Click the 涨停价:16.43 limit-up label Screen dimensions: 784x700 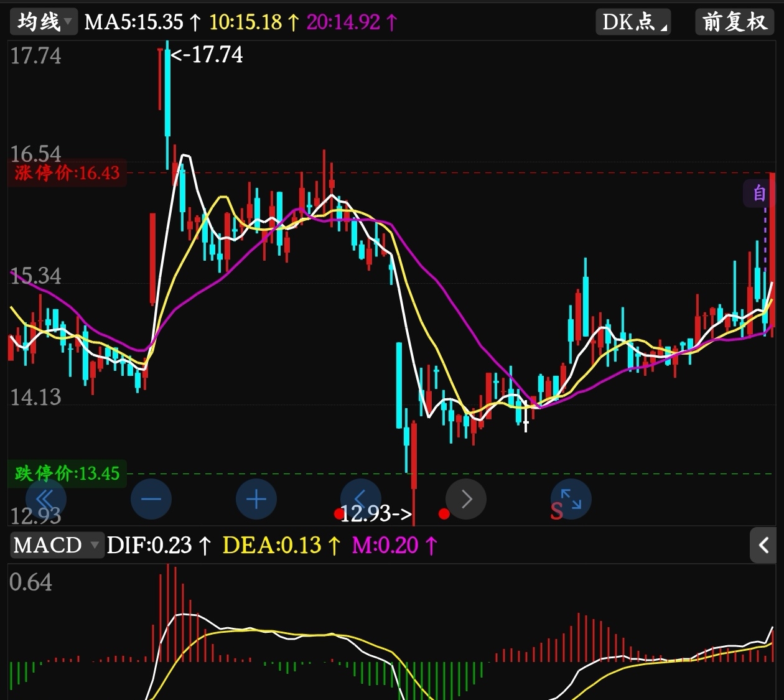(x=67, y=173)
